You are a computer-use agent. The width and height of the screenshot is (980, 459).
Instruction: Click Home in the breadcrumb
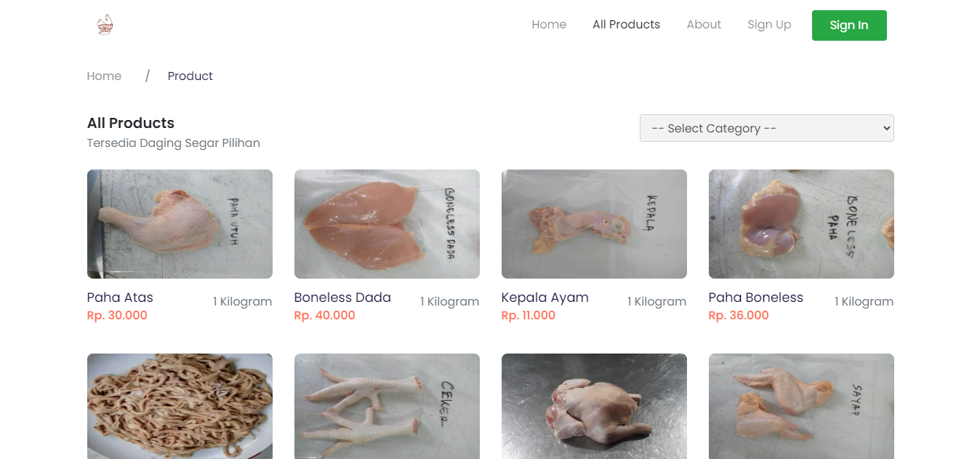(104, 76)
